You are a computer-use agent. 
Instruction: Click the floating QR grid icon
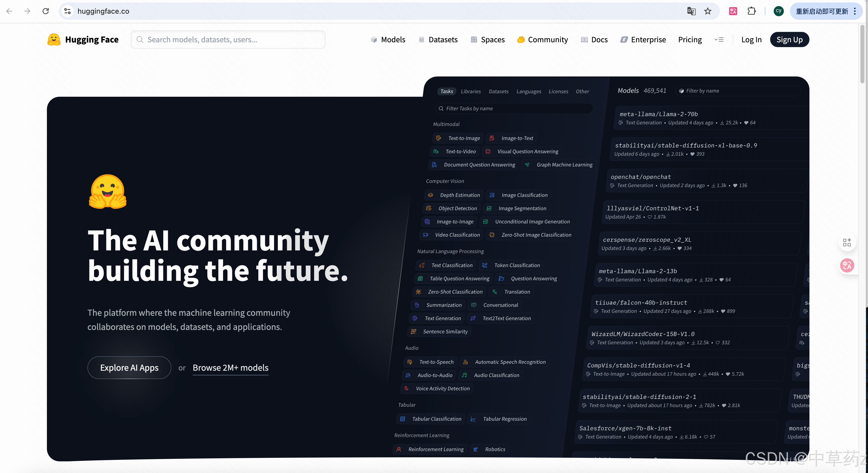pos(847,242)
